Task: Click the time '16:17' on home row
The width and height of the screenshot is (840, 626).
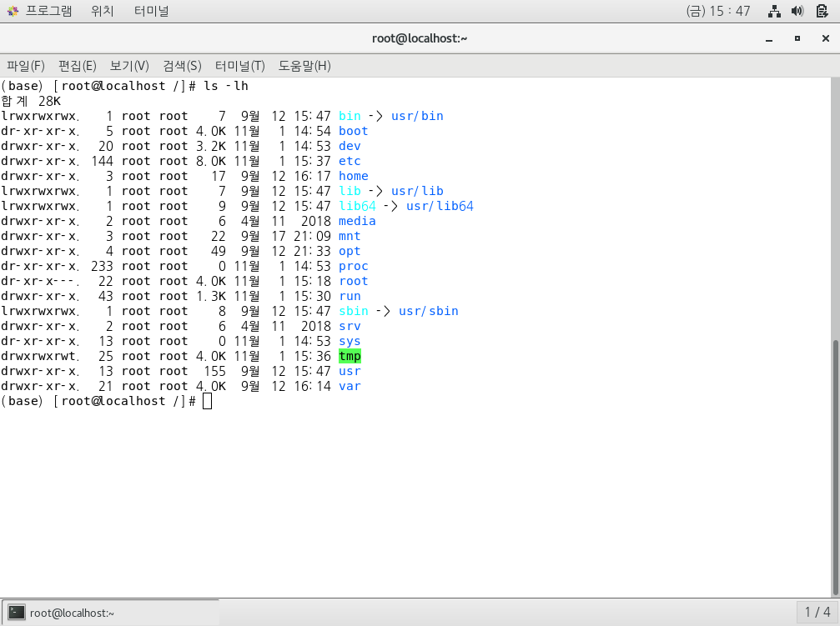Action: coord(312,176)
